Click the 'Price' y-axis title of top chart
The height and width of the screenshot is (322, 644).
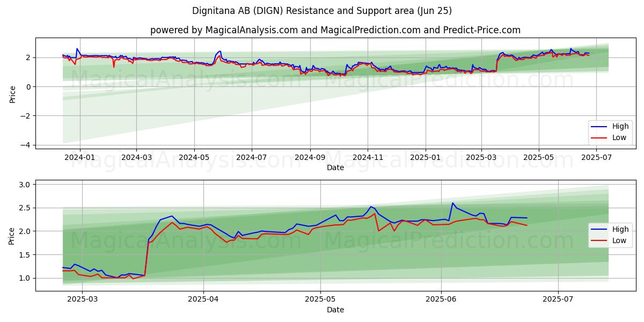[x=12, y=93]
